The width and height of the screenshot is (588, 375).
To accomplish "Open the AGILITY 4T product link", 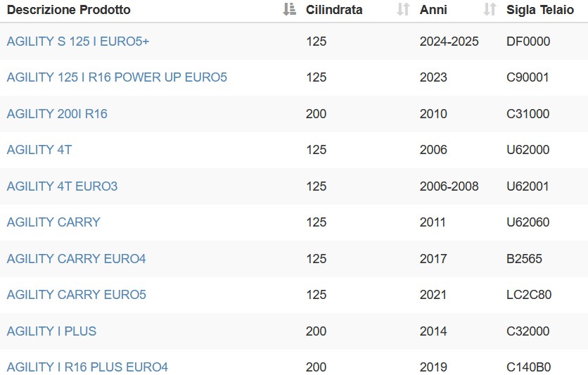I will [39, 150].
